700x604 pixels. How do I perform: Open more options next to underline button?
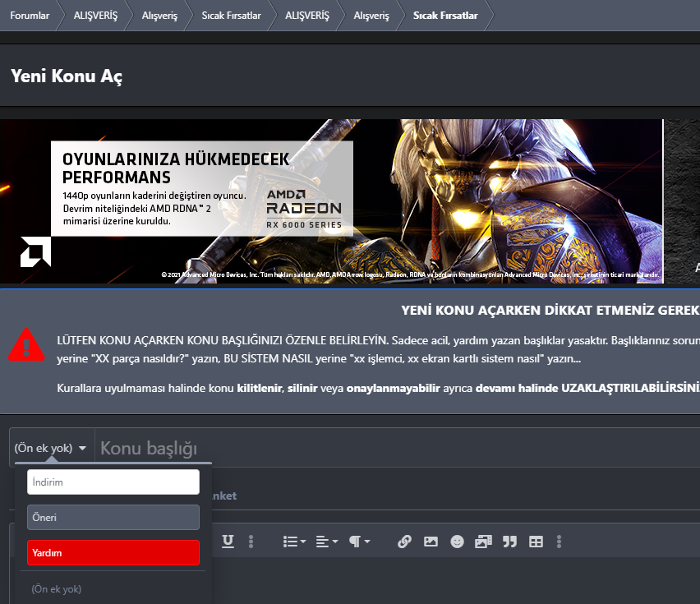[251, 542]
